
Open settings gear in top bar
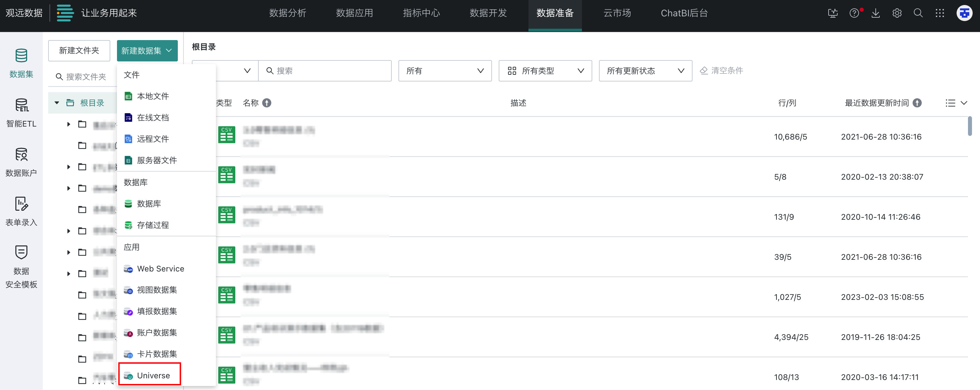point(897,13)
